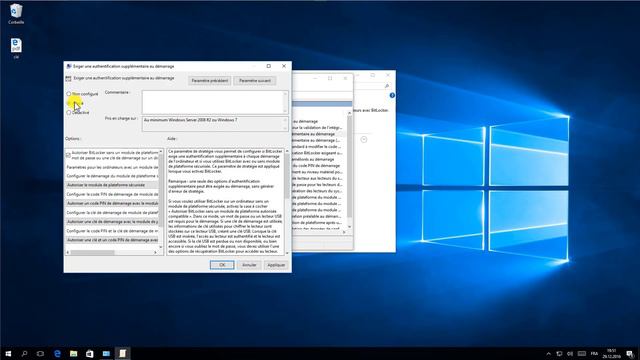Click the Appliquer button
This screenshot has height=360, width=640.
pos(276,265)
